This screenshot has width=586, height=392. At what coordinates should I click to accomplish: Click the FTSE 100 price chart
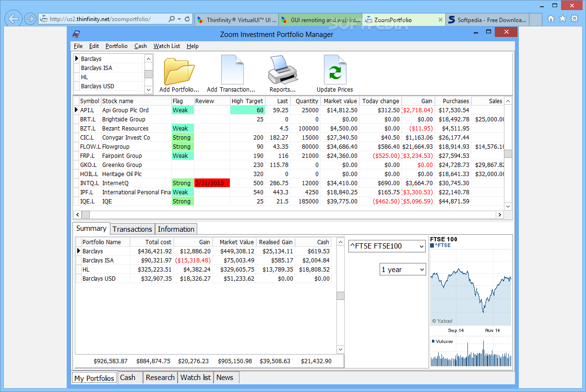[x=471, y=288]
